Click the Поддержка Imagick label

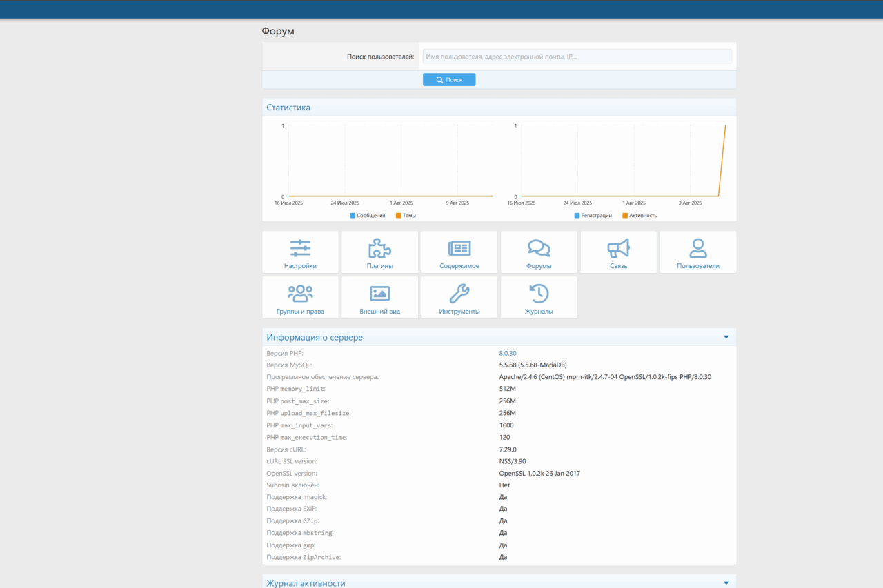[297, 497]
